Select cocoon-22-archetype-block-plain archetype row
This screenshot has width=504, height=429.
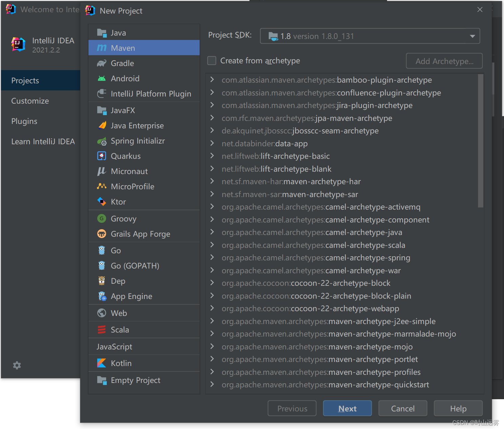point(342,296)
